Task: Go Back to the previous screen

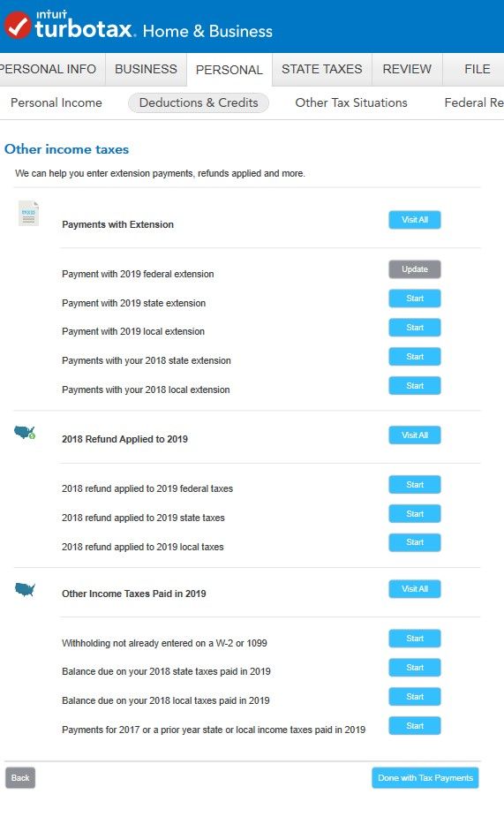Action: (x=20, y=778)
